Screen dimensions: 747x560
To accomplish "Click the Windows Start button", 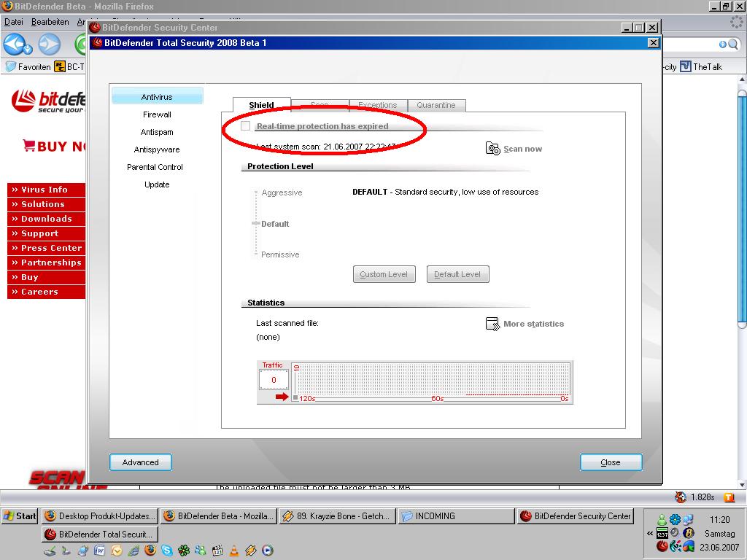I will coord(20,516).
